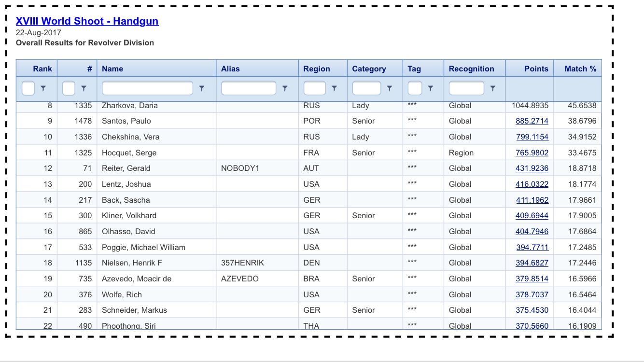
Task: Click the Tag column filter icon
Action: tap(431, 88)
